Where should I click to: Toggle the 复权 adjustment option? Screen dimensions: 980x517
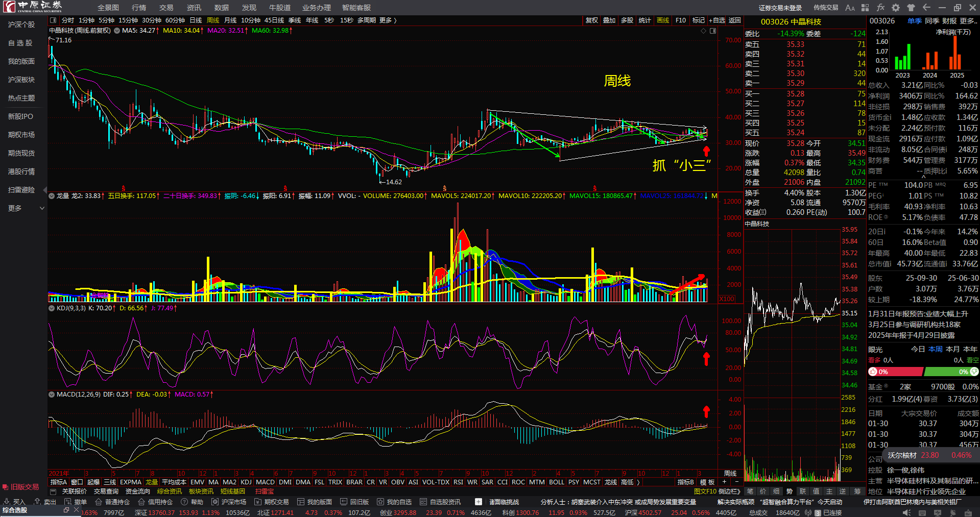click(591, 20)
